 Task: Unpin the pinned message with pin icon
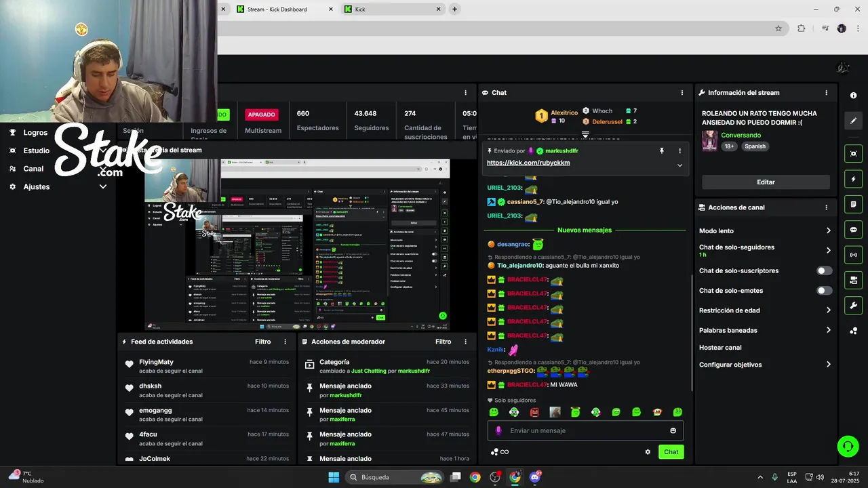[x=662, y=150]
